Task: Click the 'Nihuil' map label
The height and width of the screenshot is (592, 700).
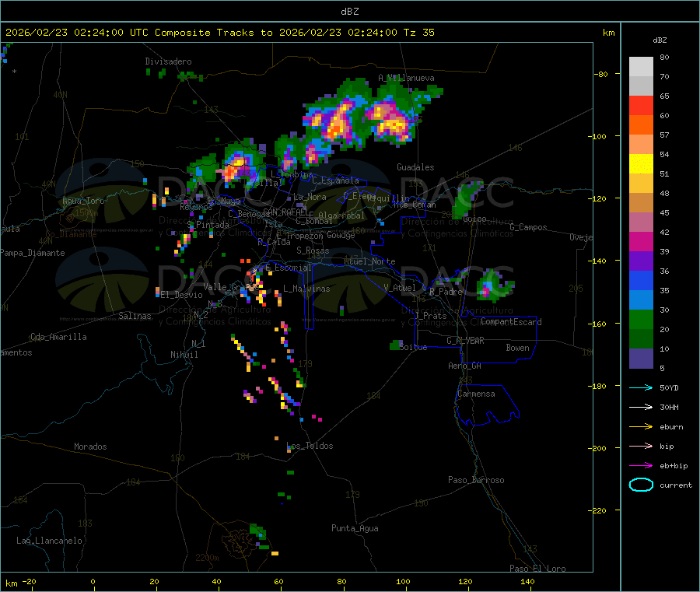Action: 184,355
